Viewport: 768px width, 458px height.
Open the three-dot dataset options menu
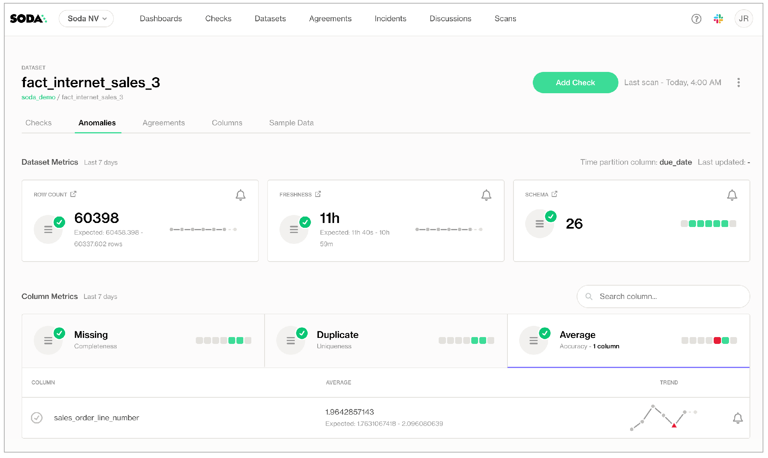click(739, 82)
